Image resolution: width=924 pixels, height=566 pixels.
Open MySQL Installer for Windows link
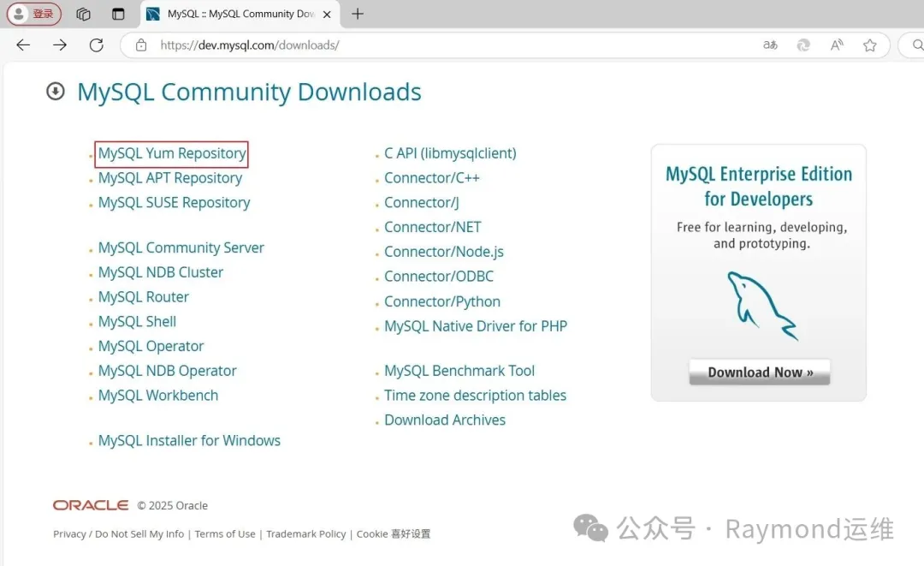pyautogui.click(x=189, y=440)
